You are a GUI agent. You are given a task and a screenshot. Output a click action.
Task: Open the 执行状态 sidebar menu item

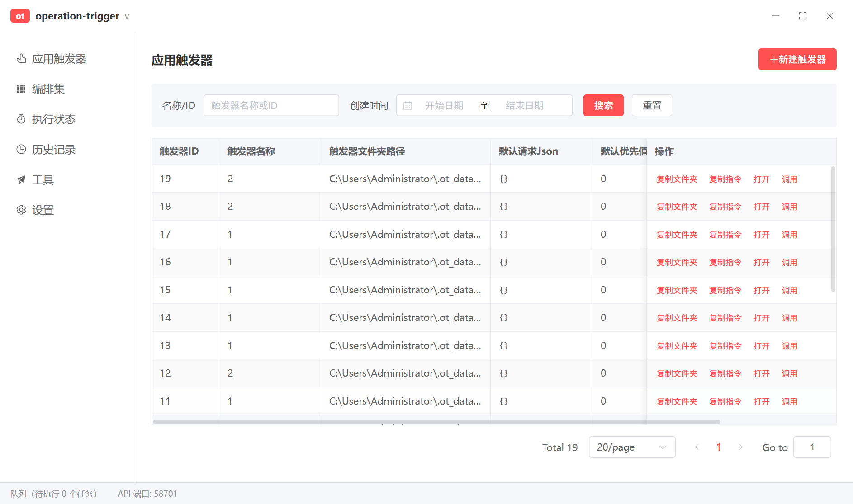coord(53,119)
